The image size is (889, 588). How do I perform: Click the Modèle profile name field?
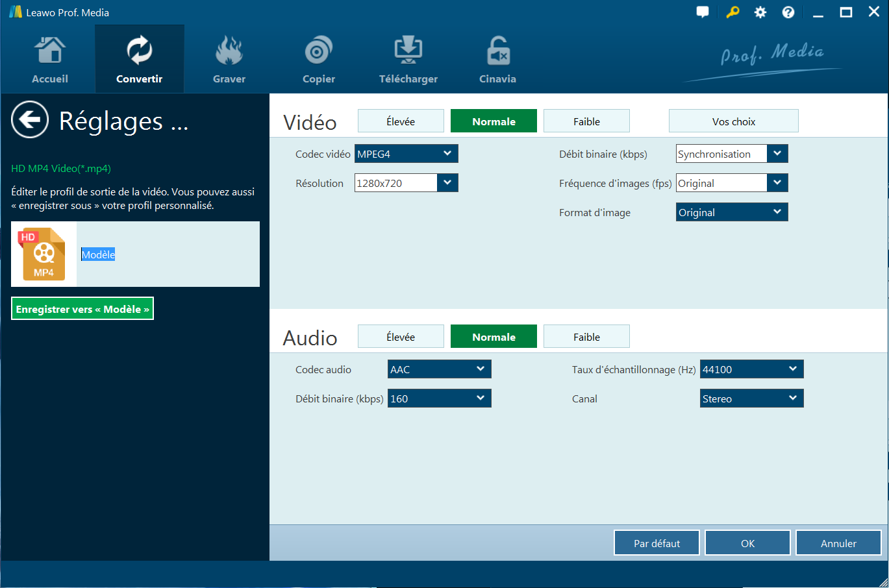(x=98, y=254)
